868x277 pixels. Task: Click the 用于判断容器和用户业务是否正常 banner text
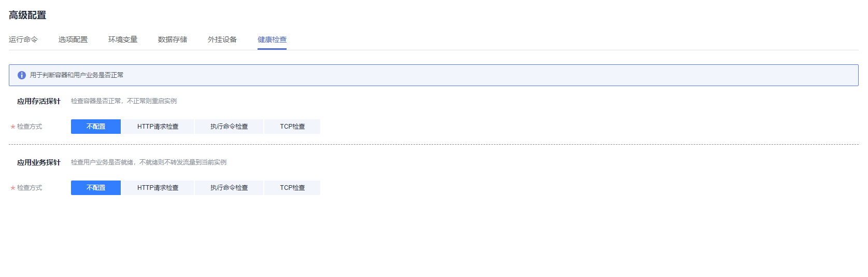click(77, 75)
